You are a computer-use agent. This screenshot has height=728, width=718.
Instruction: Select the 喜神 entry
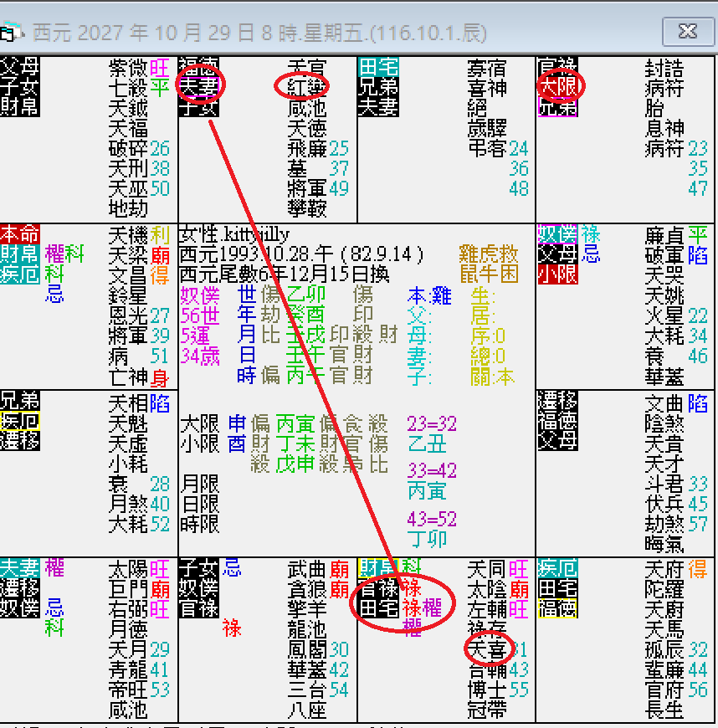[x=487, y=88]
